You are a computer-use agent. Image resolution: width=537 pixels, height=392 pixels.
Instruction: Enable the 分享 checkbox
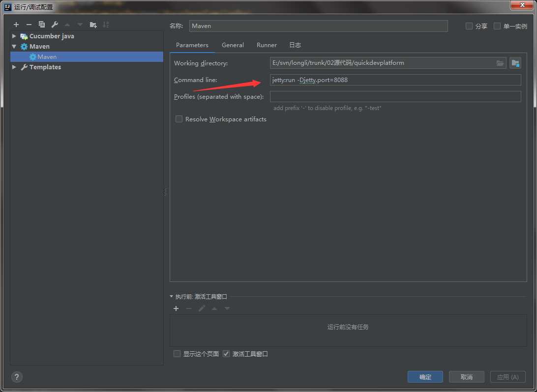pos(469,26)
